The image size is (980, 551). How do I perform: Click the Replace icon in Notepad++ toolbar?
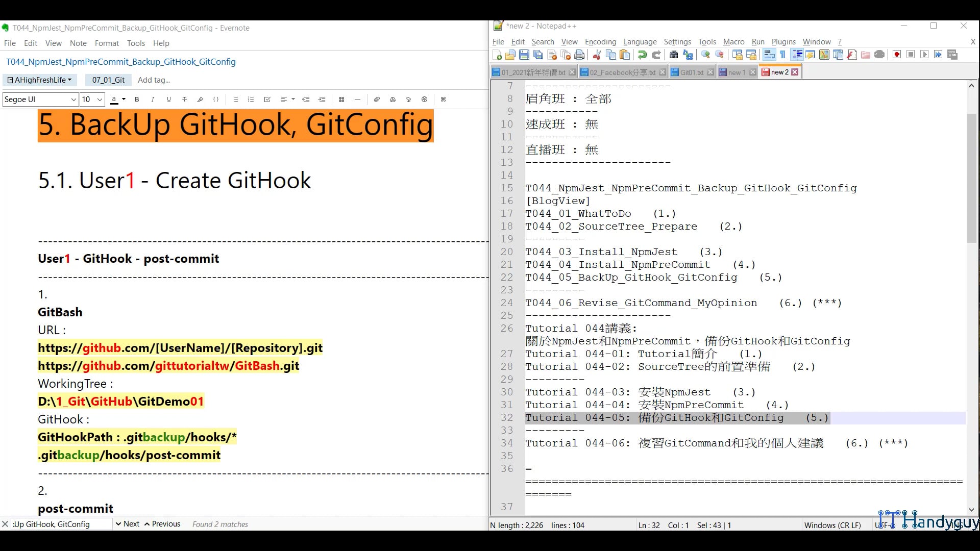coord(688,55)
